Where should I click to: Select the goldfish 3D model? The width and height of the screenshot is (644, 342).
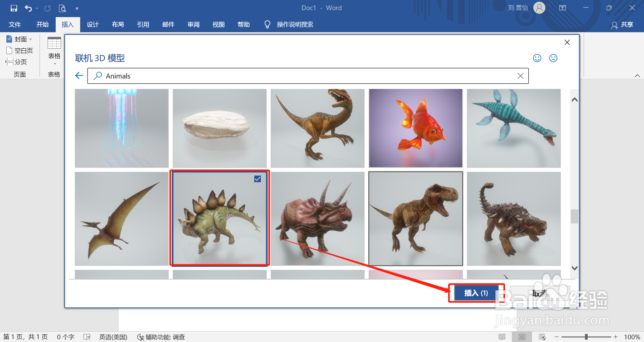click(416, 128)
